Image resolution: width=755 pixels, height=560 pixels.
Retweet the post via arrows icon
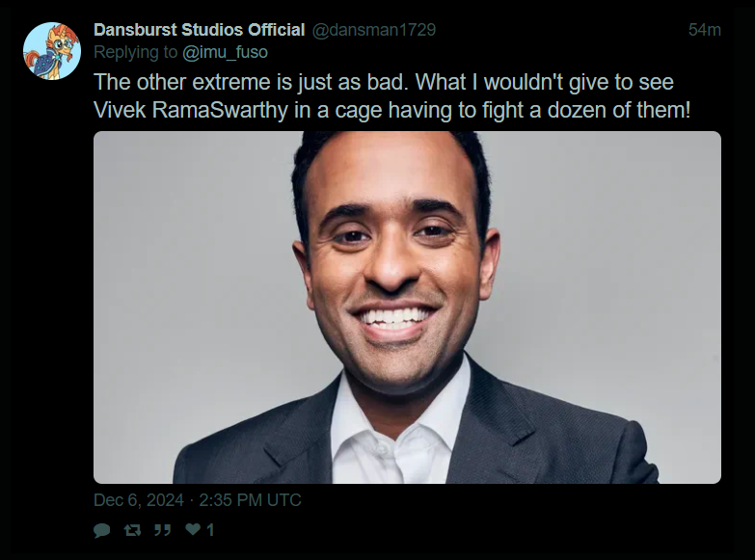[x=132, y=530]
